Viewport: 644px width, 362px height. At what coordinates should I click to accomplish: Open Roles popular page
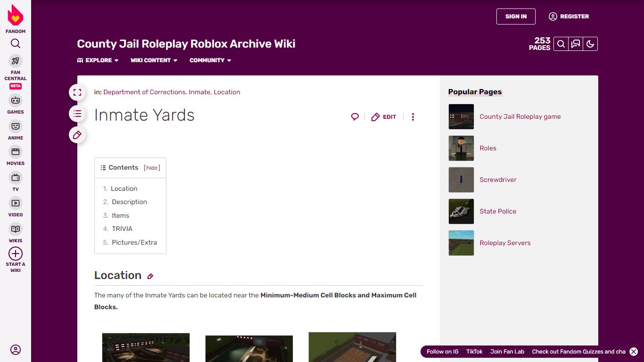488,148
